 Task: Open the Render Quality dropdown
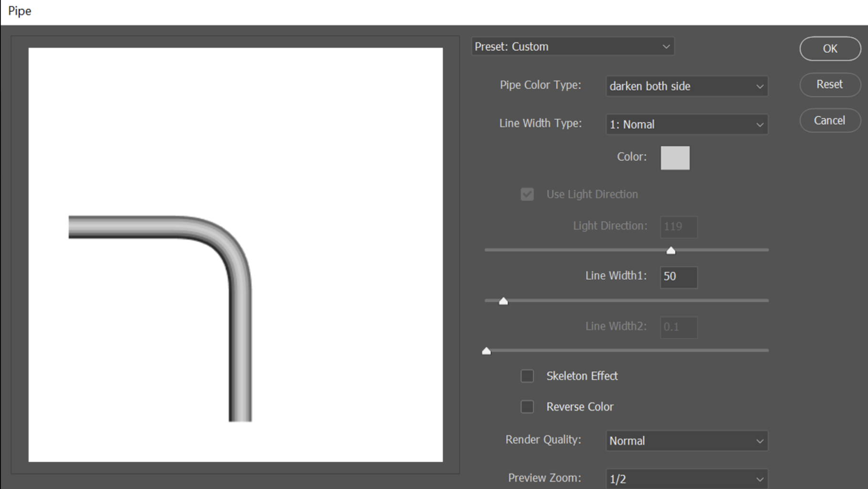(687, 441)
